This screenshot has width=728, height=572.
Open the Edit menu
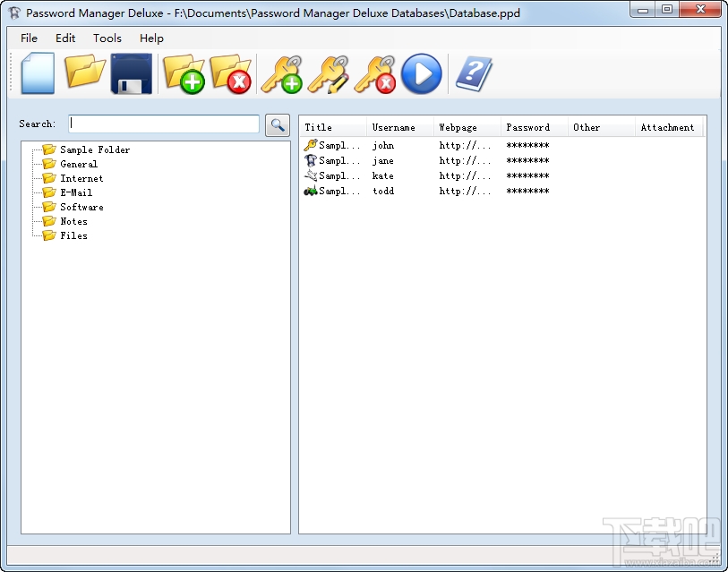[x=64, y=38]
